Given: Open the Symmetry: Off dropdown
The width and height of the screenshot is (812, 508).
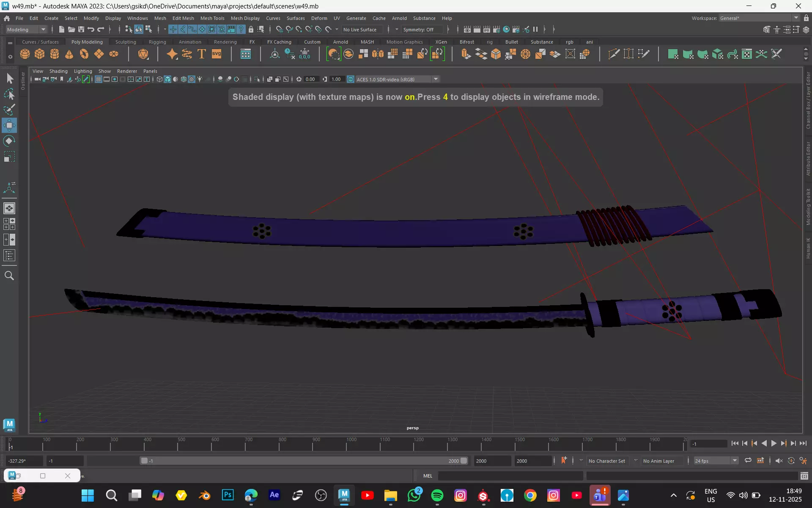Looking at the screenshot, I should (422, 29).
